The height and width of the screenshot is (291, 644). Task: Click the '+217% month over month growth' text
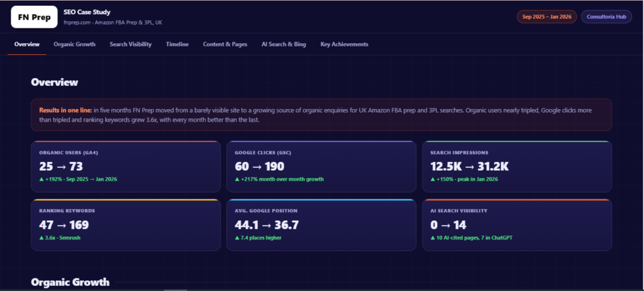click(279, 180)
